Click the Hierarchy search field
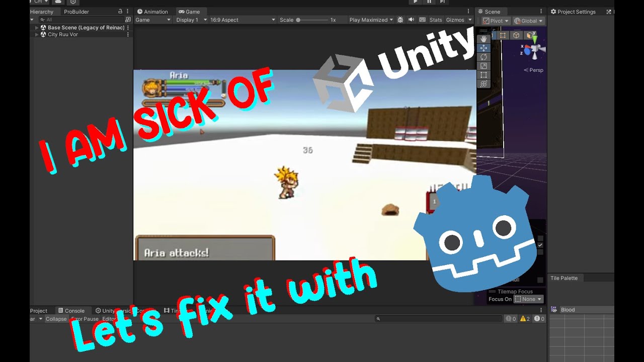This screenshot has width=644, height=362. (83, 20)
